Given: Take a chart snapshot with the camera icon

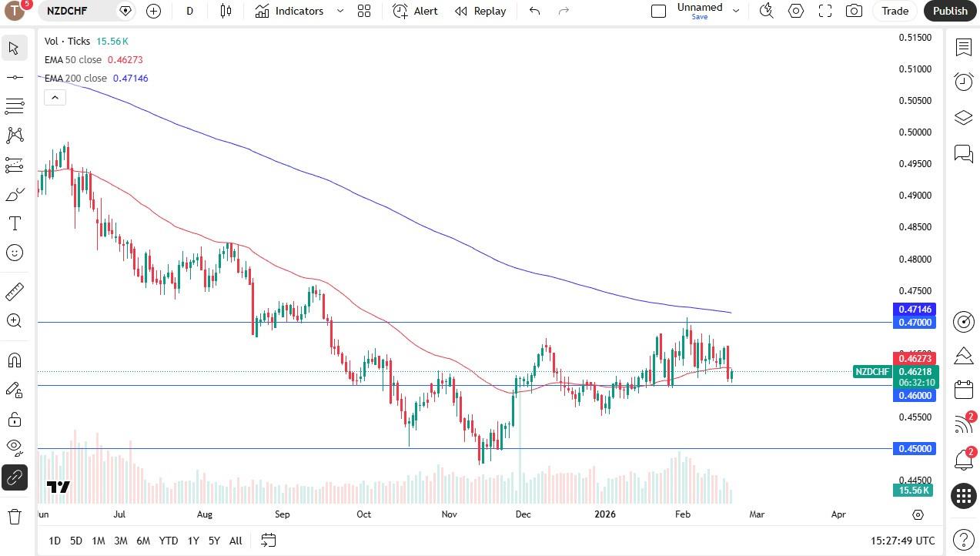Looking at the screenshot, I should [854, 11].
